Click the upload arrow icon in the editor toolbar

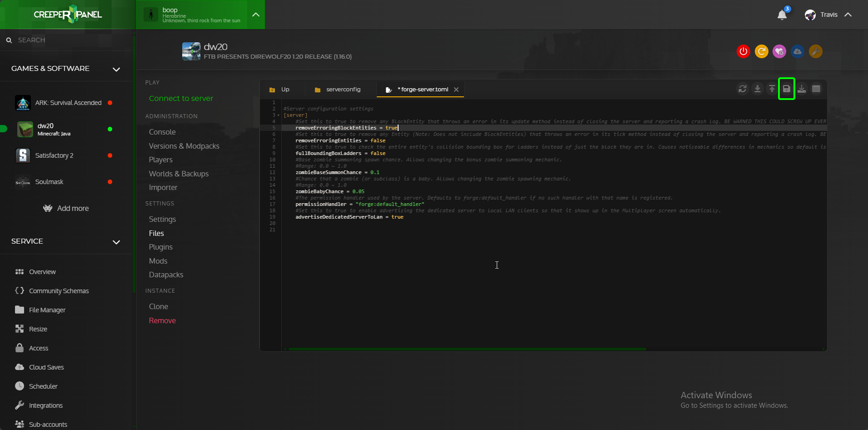(772, 89)
